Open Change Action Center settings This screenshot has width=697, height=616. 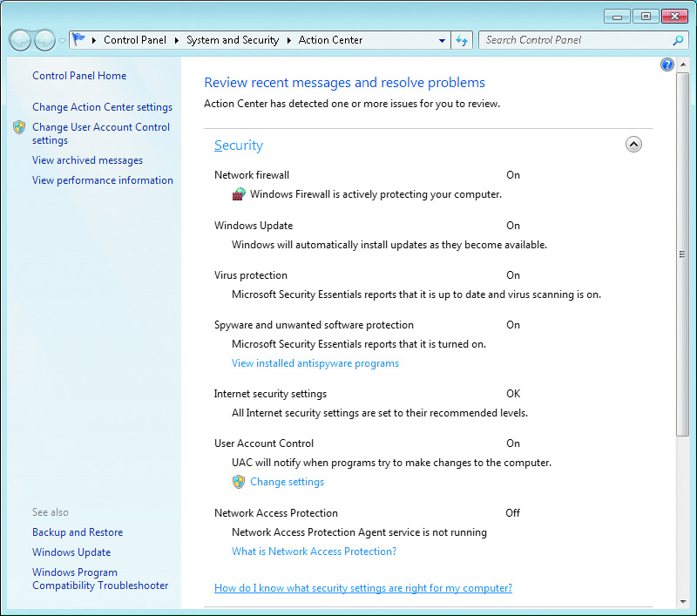tap(102, 107)
